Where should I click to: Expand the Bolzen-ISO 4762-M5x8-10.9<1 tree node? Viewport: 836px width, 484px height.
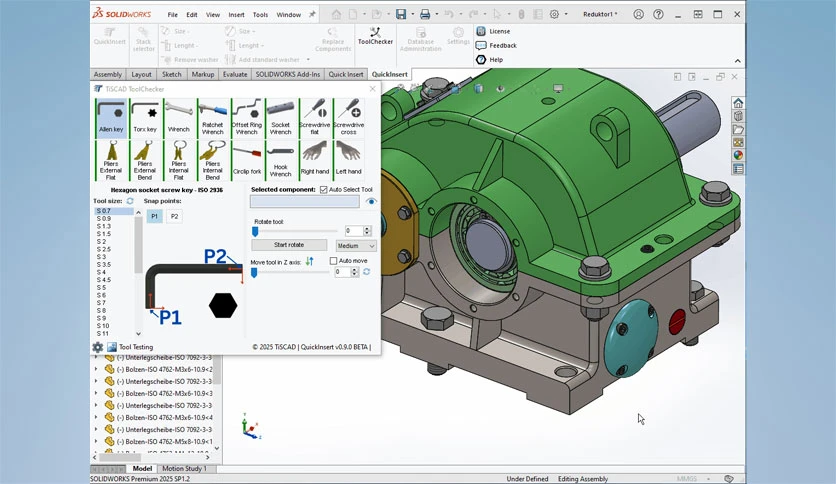(97, 441)
